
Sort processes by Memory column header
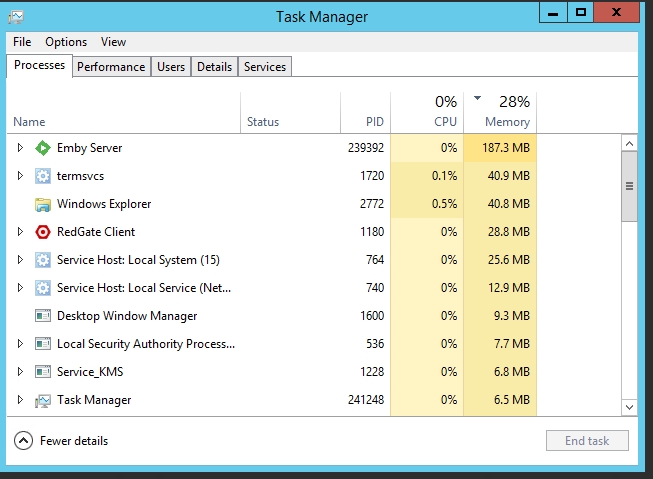[507, 122]
